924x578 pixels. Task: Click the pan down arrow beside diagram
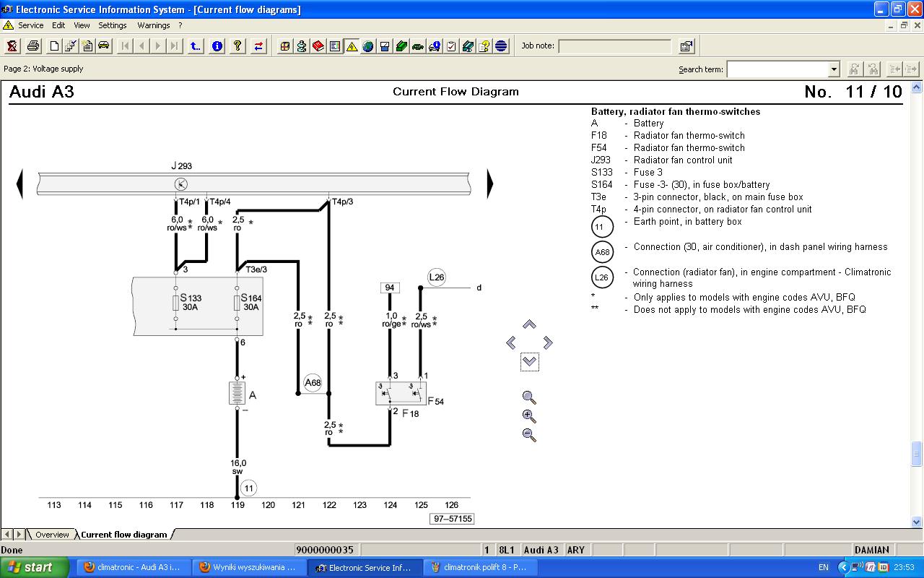click(529, 361)
